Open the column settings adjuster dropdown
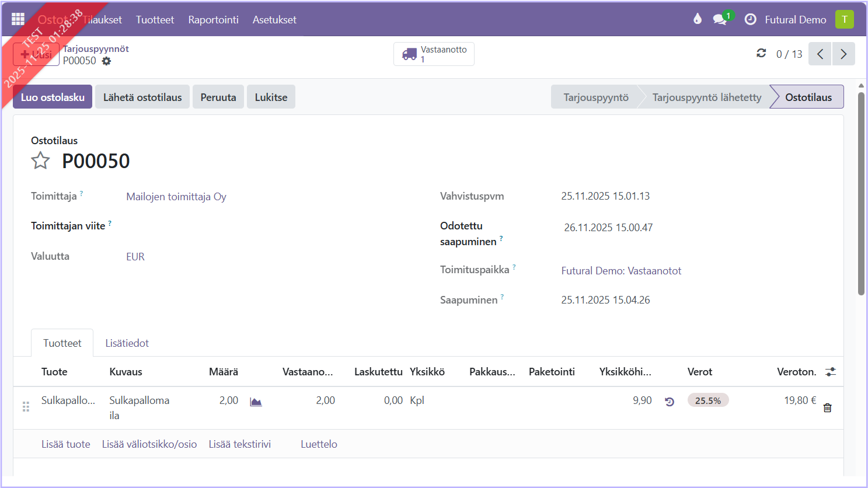Image resolution: width=868 pixels, height=488 pixels. pyautogui.click(x=830, y=372)
